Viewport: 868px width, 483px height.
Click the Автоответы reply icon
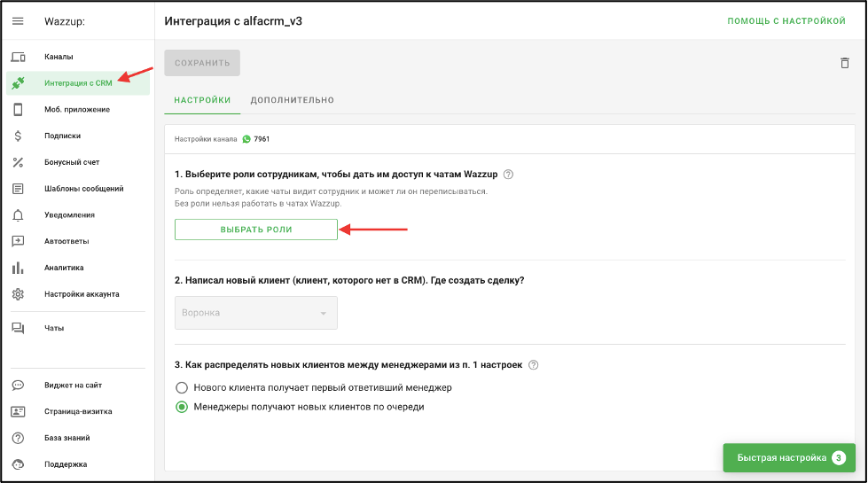pos(19,241)
